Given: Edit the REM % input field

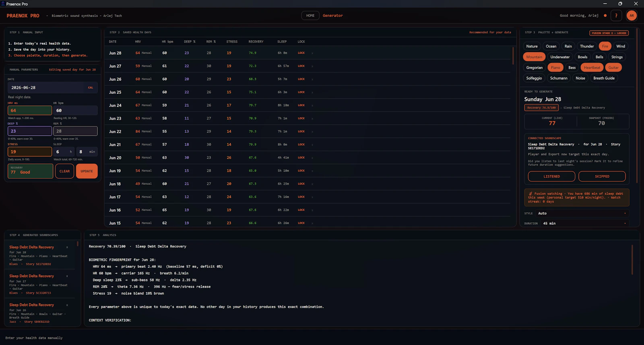Looking at the screenshot, I should pyautogui.click(x=75, y=131).
